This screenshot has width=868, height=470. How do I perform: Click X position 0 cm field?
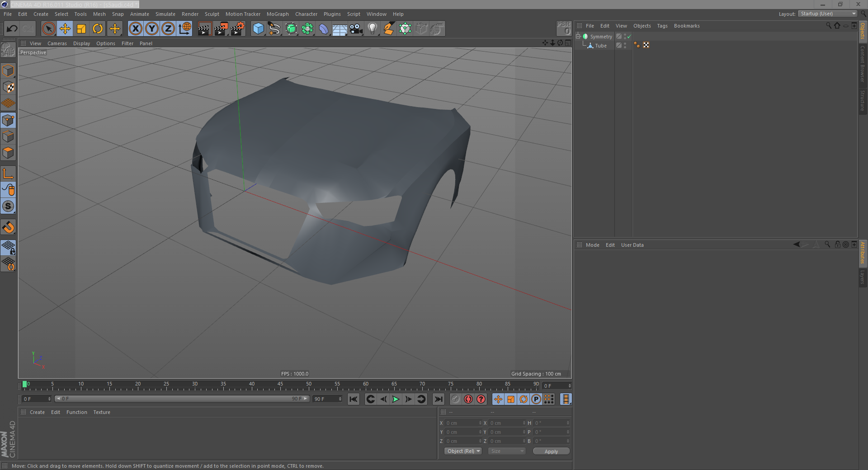pos(463,423)
